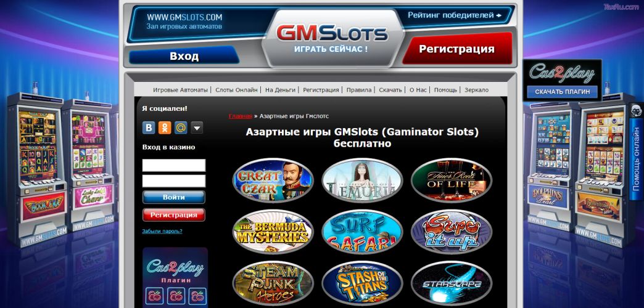Click the large red Регистрация header button

(x=457, y=49)
